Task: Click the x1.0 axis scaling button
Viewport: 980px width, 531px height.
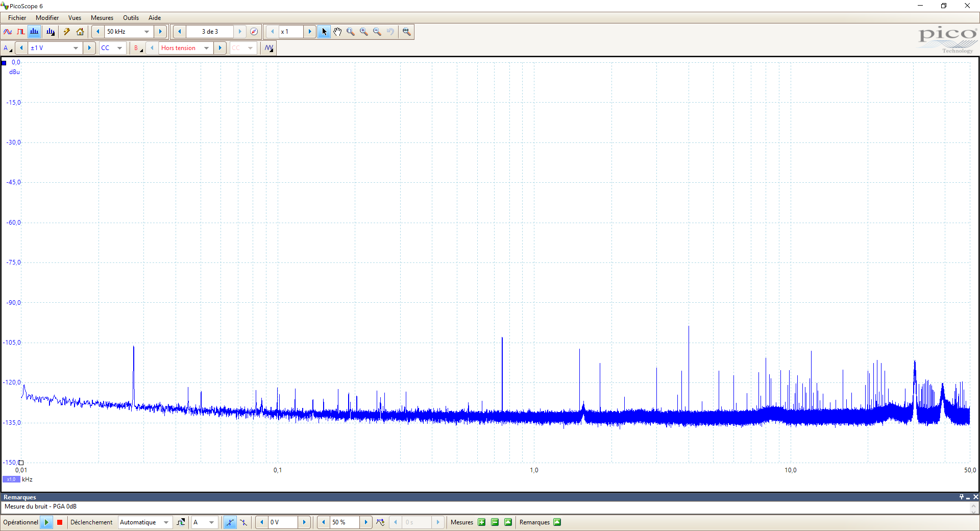Action: [11, 479]
